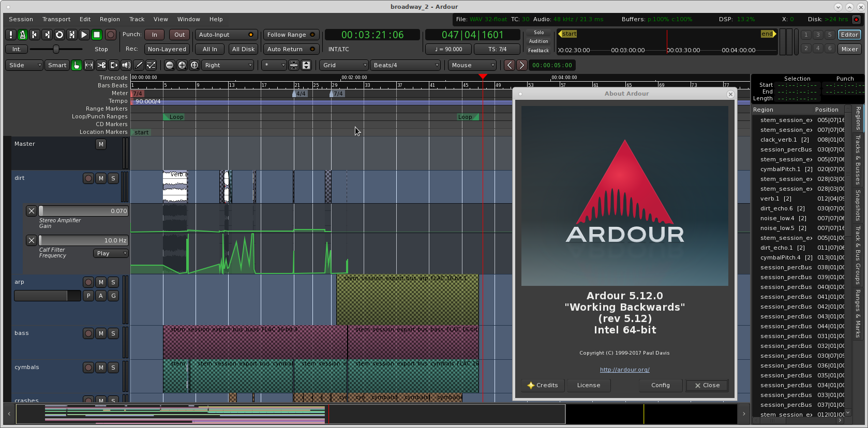Screen dimensions: 868x428
Task: Click the Zoom In magnifier
Action: pos(182,65)
